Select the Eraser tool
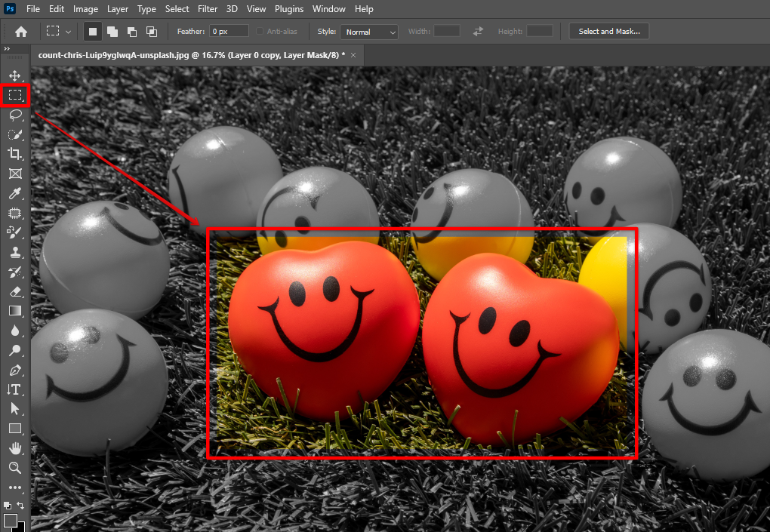770x532 pixels. coord(14,291)
